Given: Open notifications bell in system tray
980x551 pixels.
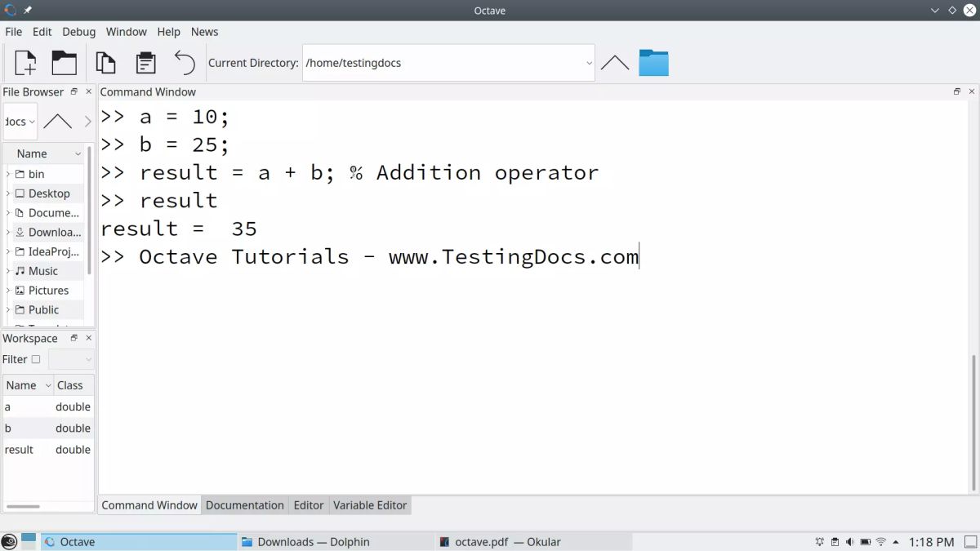Looking at the screenshot, I should point(819,542).
